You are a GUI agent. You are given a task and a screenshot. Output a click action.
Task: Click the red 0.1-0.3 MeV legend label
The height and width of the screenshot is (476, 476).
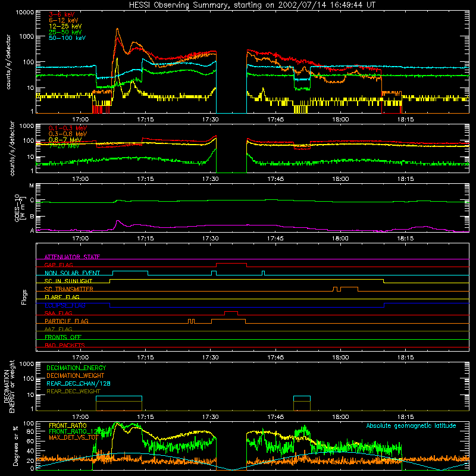[x=68, y=128]
